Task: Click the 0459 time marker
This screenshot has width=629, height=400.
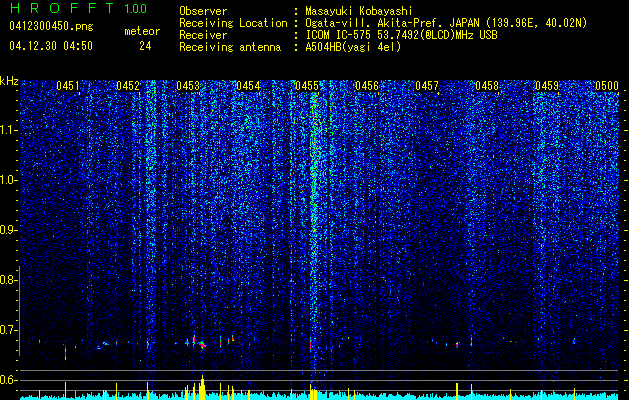Action: (547, 86)
